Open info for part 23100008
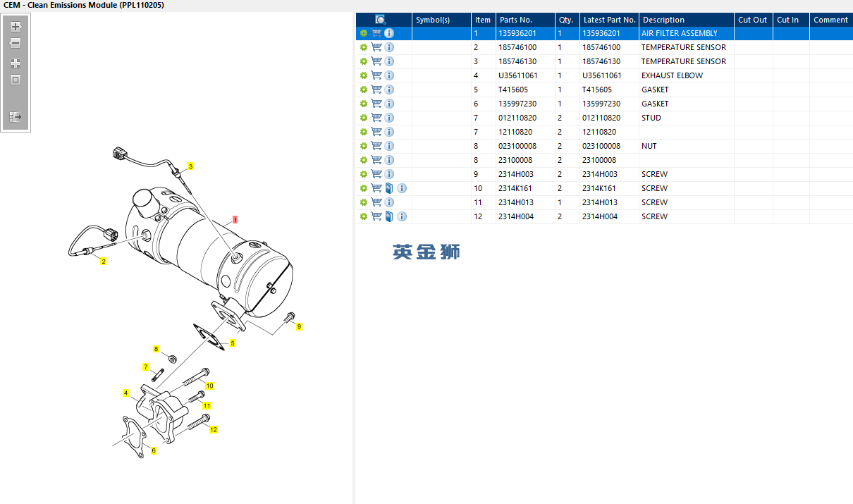This screenshot has width=853, height=504. point(389,160)
